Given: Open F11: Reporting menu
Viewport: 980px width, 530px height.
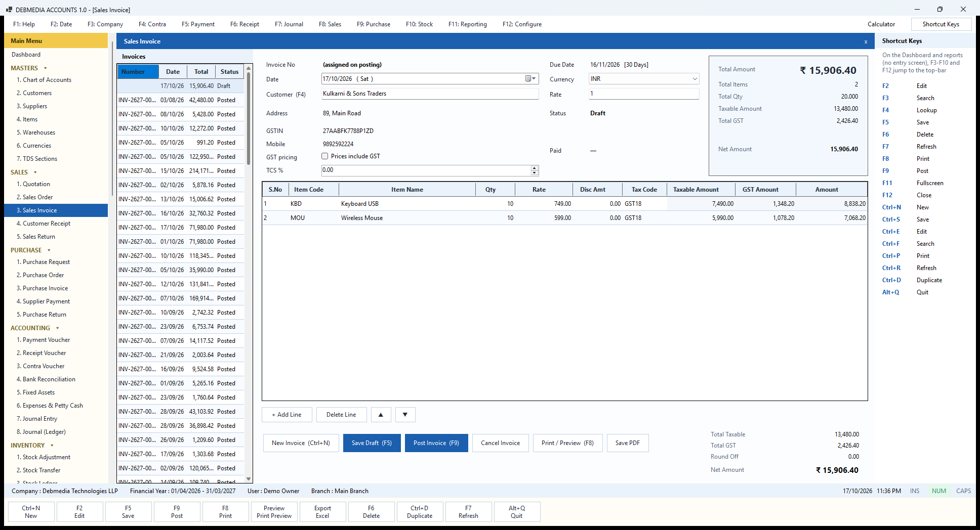Looking at the screenshot, I should [468, 24].
